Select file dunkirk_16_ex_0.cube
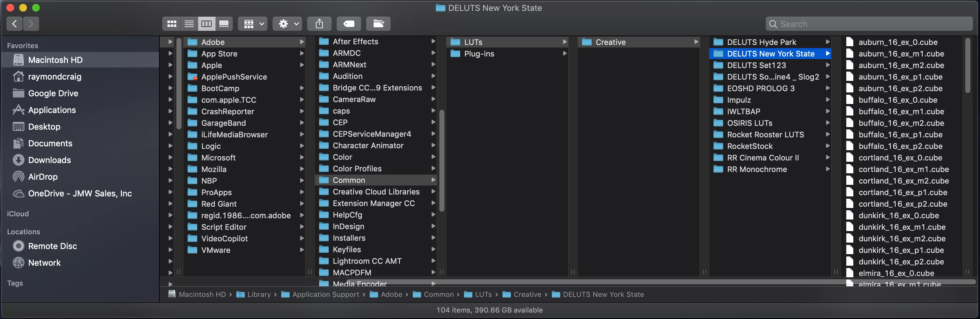This screenshot has width=980, height=319. coord(902,215)
